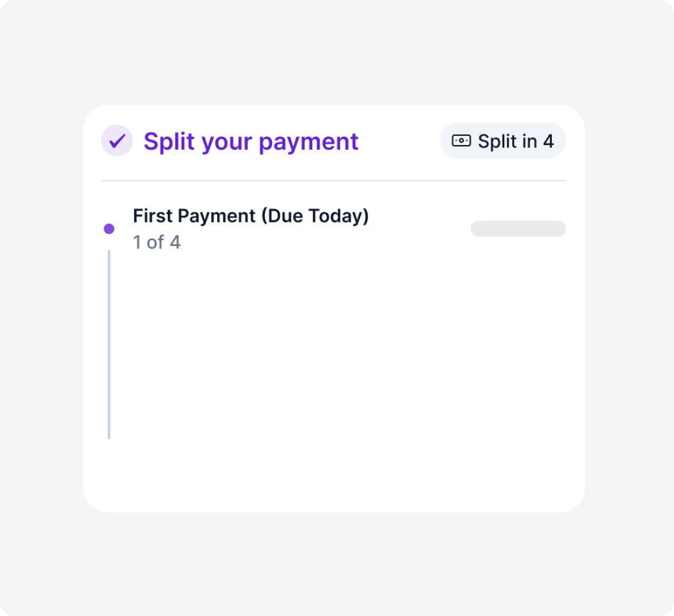Click the gray amount placeholder bar
The image size is (674, 616).
pos(518,229)
